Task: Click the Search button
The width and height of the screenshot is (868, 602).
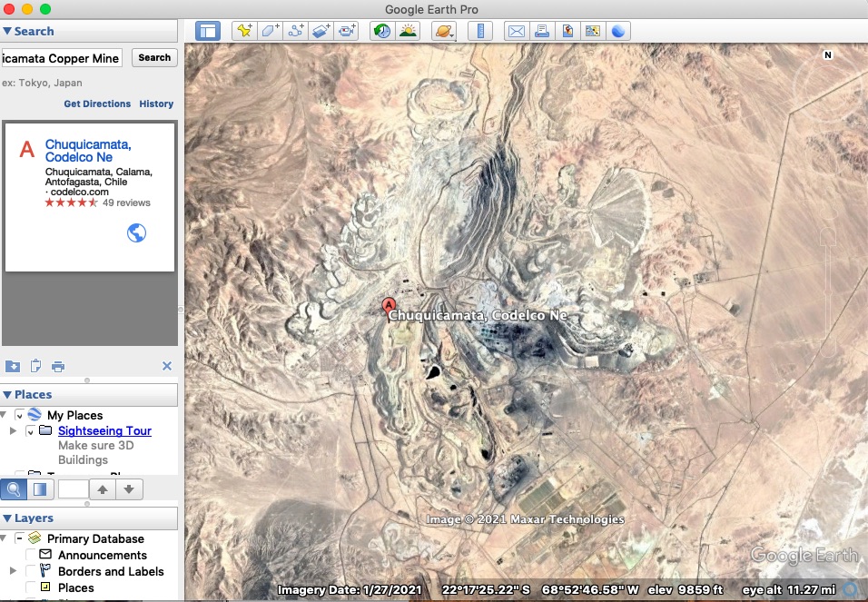Action: [154, 58]
